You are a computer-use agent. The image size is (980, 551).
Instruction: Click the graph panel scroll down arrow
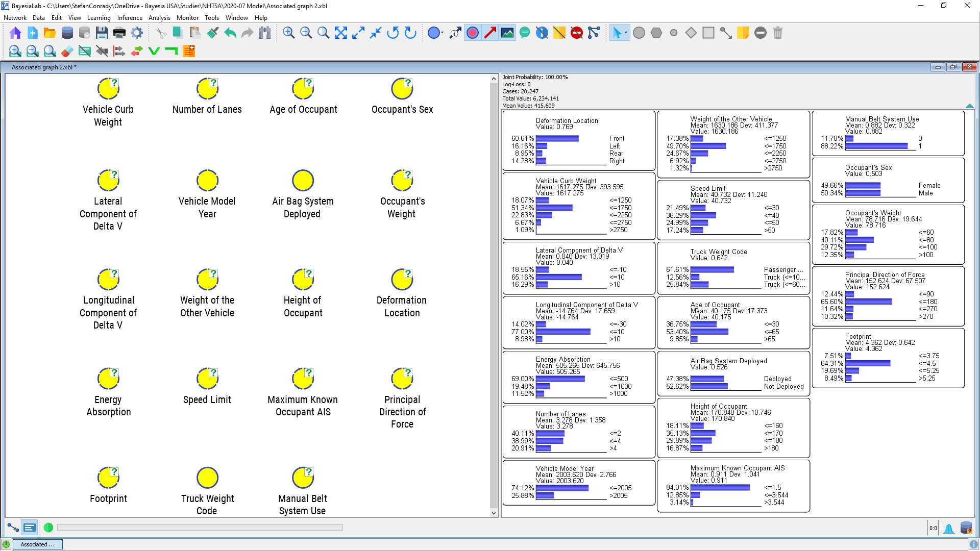(x=494, y=513)
